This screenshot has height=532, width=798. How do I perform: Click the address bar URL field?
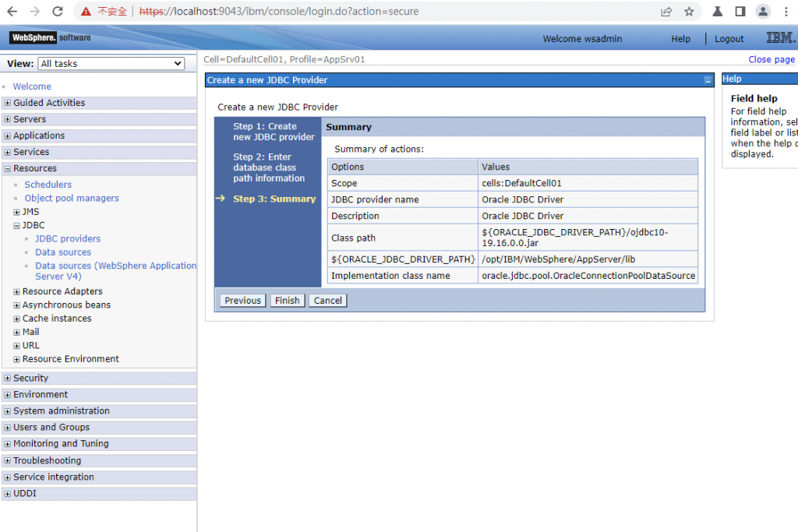[x=387, y=11]
